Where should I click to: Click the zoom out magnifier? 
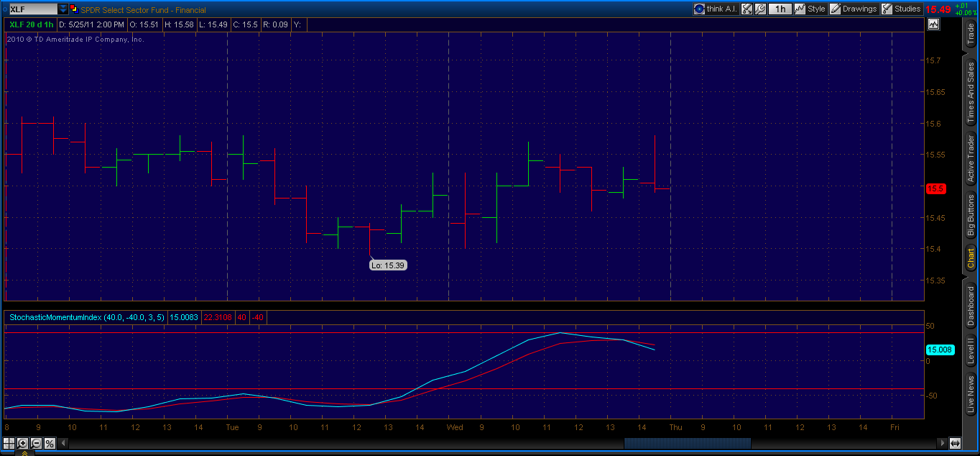pos(36,443)
